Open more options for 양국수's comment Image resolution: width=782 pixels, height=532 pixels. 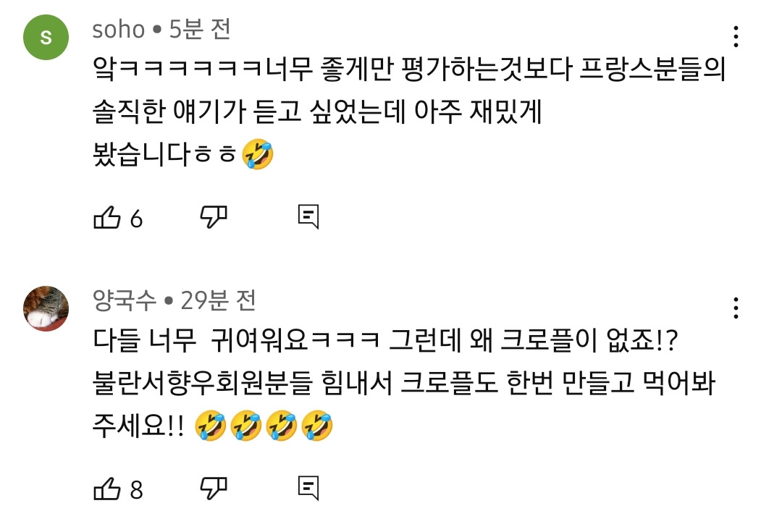pyautogui.click(x=736, y=308)
